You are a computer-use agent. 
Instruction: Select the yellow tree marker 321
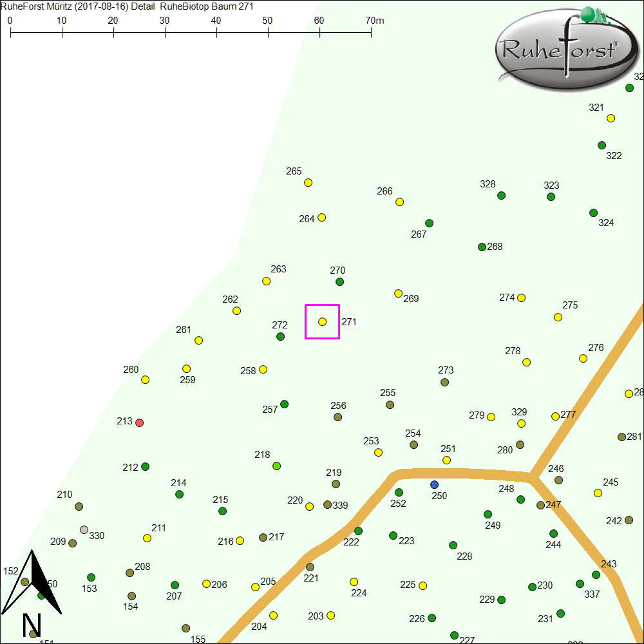(x=611, y=118)
